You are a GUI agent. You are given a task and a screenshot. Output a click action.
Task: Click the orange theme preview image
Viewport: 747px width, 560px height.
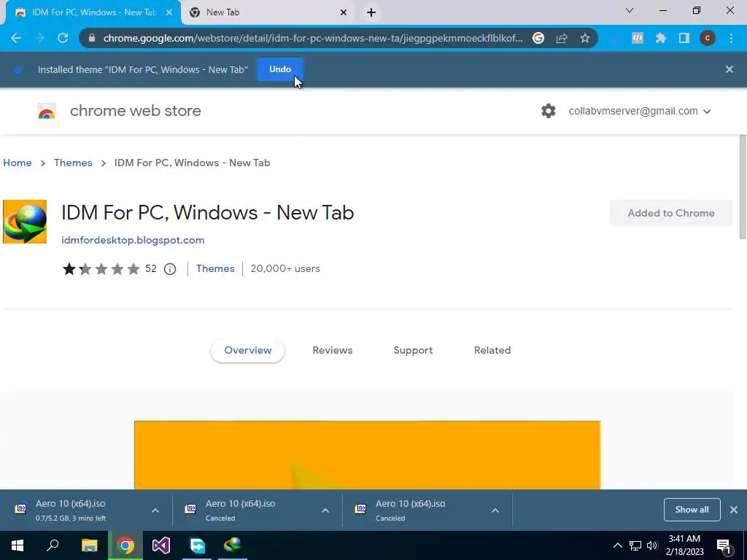click(x=368, y=455)
